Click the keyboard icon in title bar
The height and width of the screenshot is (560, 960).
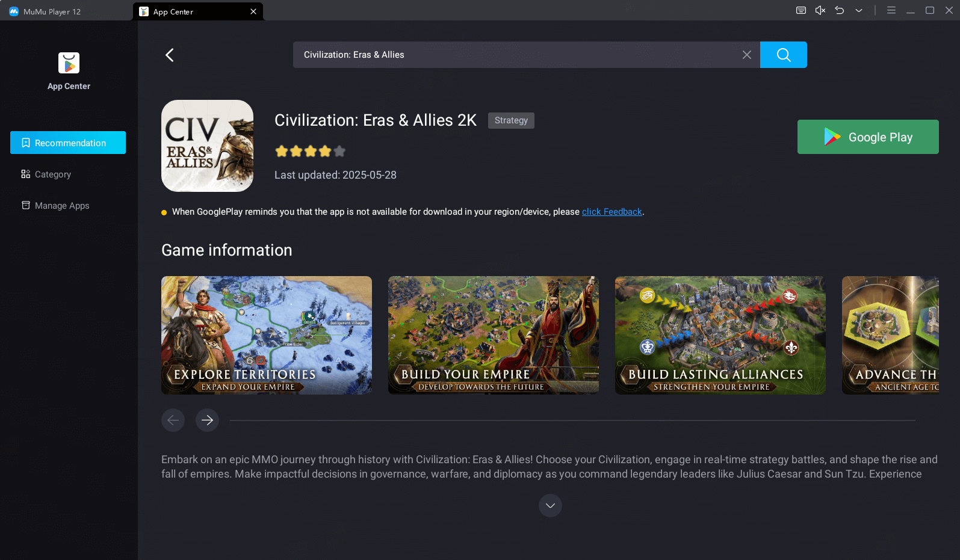pyautogui.click(x=801, y=10)
